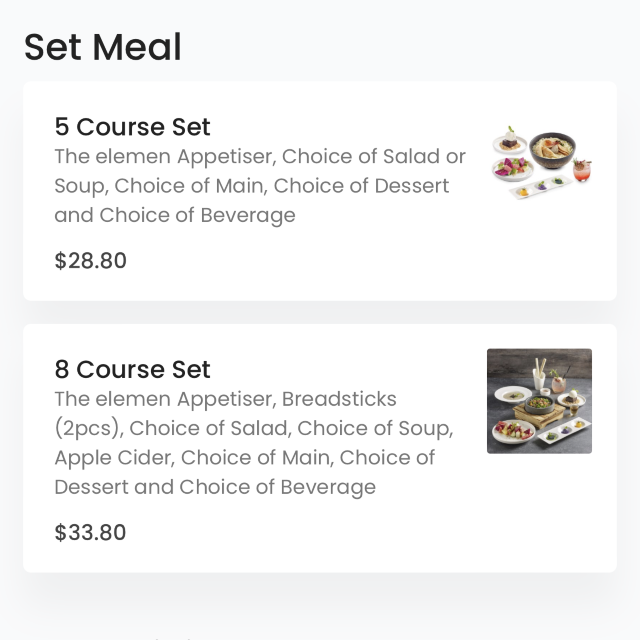Choose the $33.80 price label
The height and width of the screenshot is (640, 640).
click(x=90, y=532)
